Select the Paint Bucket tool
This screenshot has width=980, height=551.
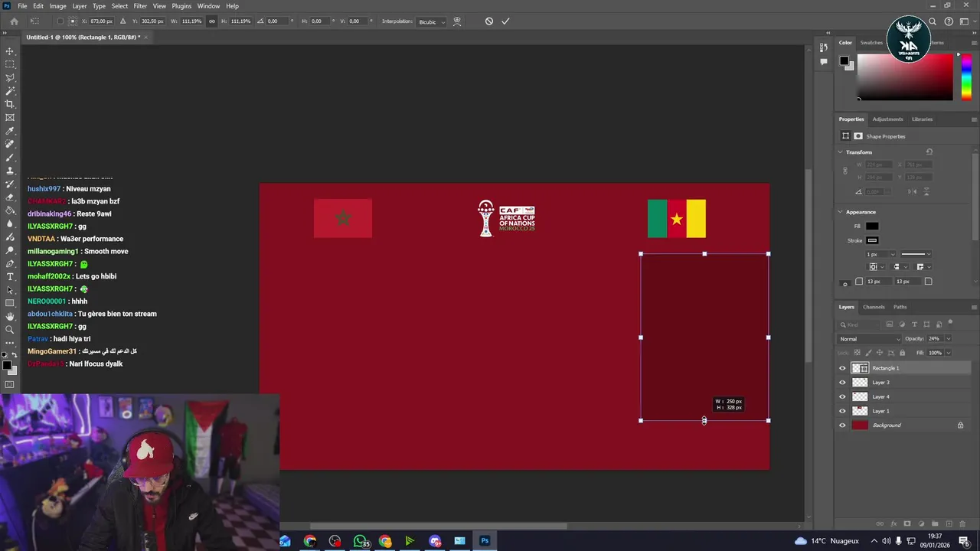tap(10, 210)
